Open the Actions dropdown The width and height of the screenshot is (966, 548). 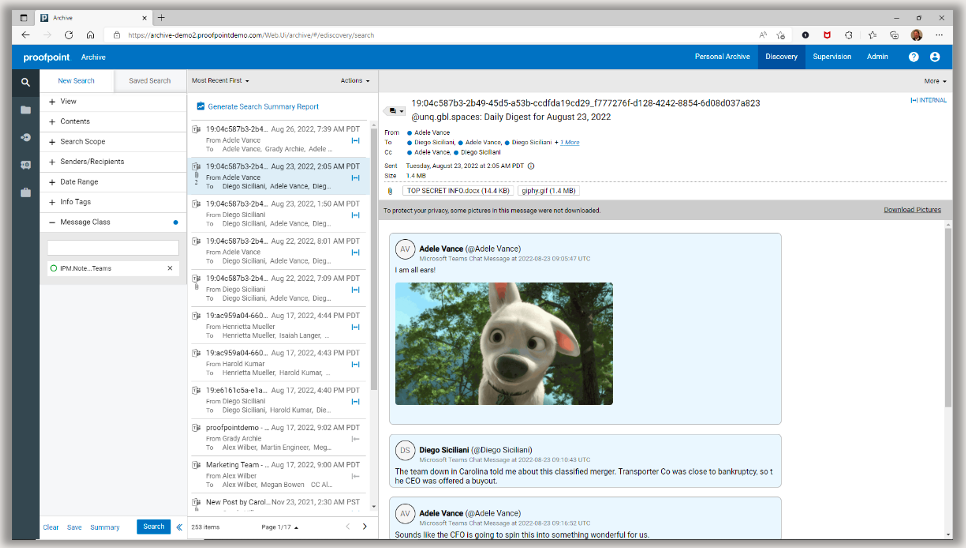point(355,81)
